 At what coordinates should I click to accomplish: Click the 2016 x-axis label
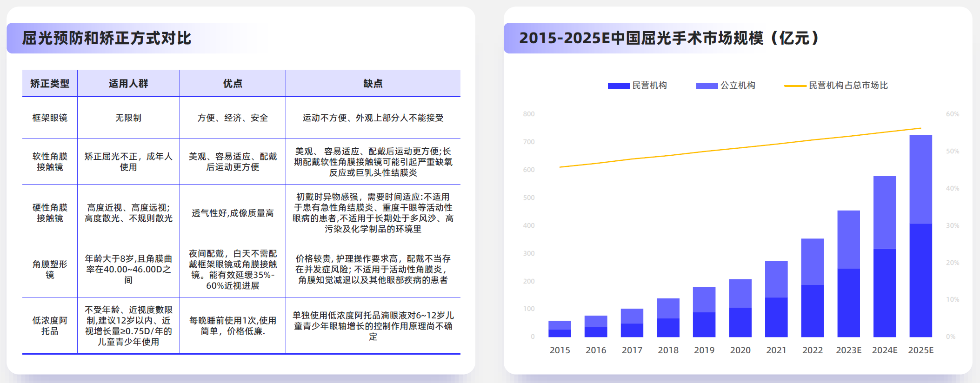(596, 350)
